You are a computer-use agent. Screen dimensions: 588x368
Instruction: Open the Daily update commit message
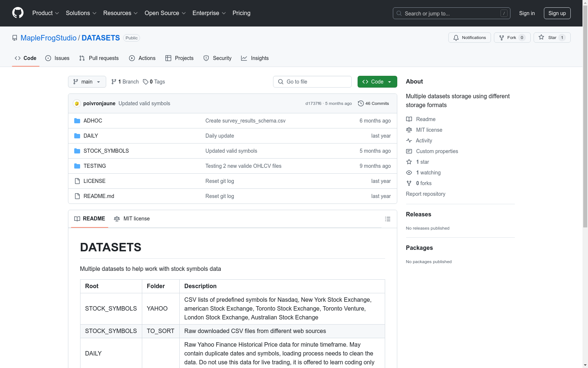(220, 136)
